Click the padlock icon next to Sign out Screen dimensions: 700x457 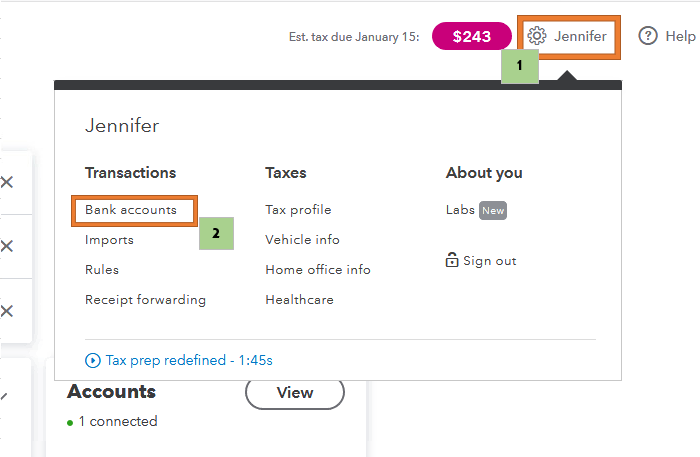[x=452, y=261]
